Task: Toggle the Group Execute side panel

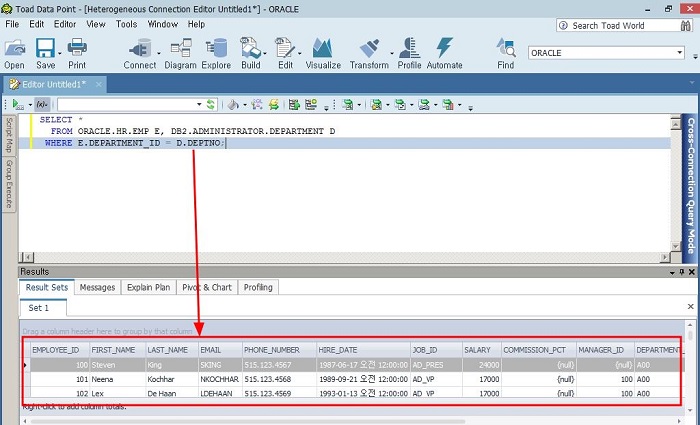Action: [x=9, y=185]
